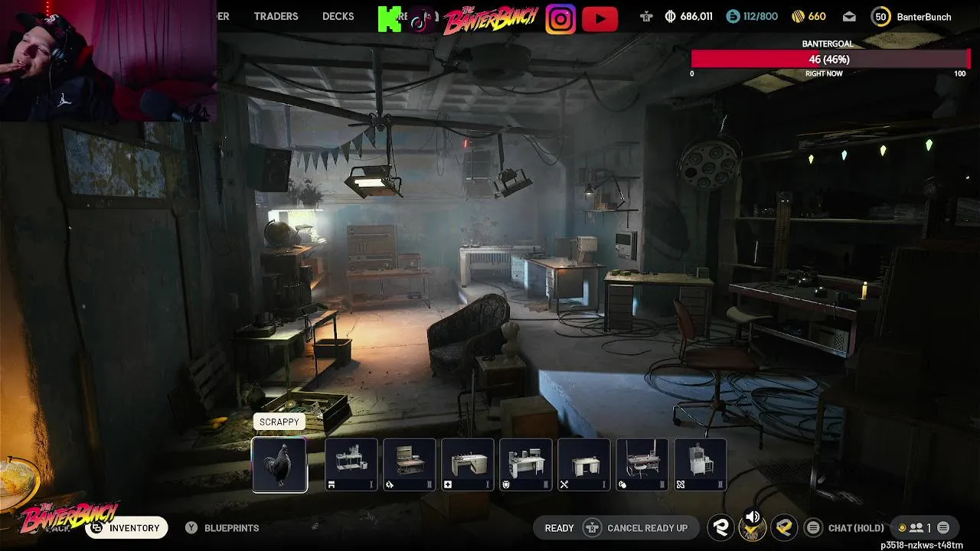
Task: Click the menu icon beside Chat (Hold)
Action: tap(814, 527)
